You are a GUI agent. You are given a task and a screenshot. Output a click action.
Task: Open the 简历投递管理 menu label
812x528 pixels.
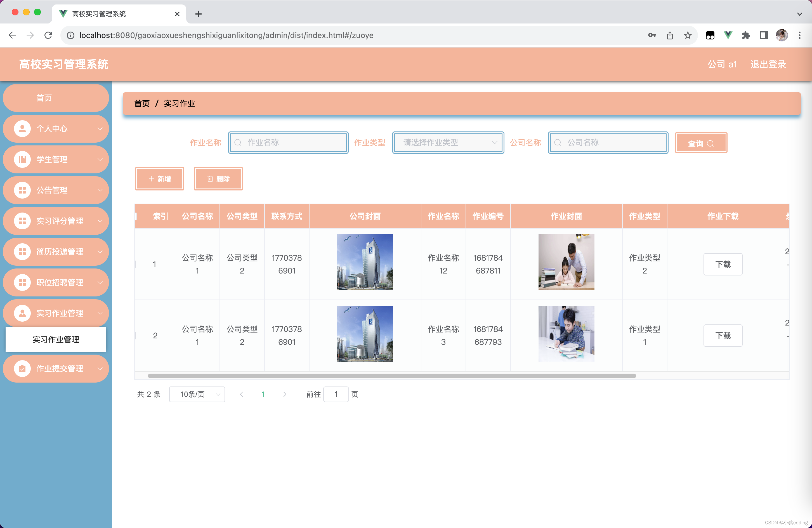60,252
